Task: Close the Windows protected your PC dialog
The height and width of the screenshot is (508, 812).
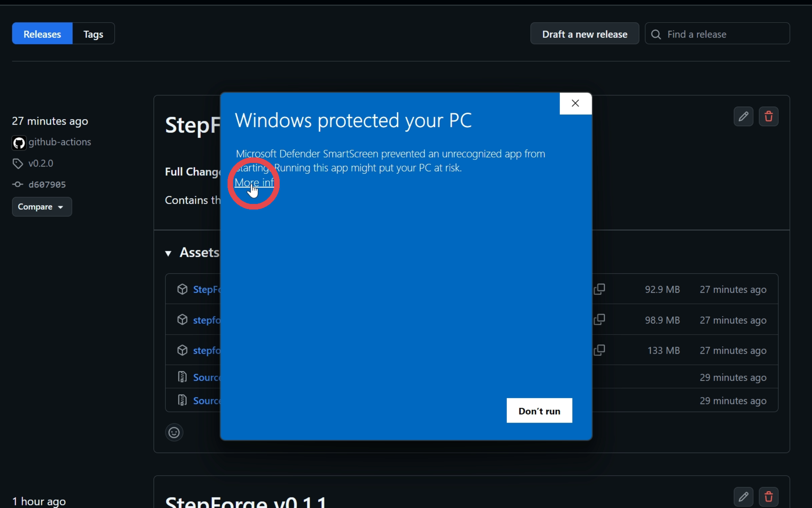Action: coord(575,104)
